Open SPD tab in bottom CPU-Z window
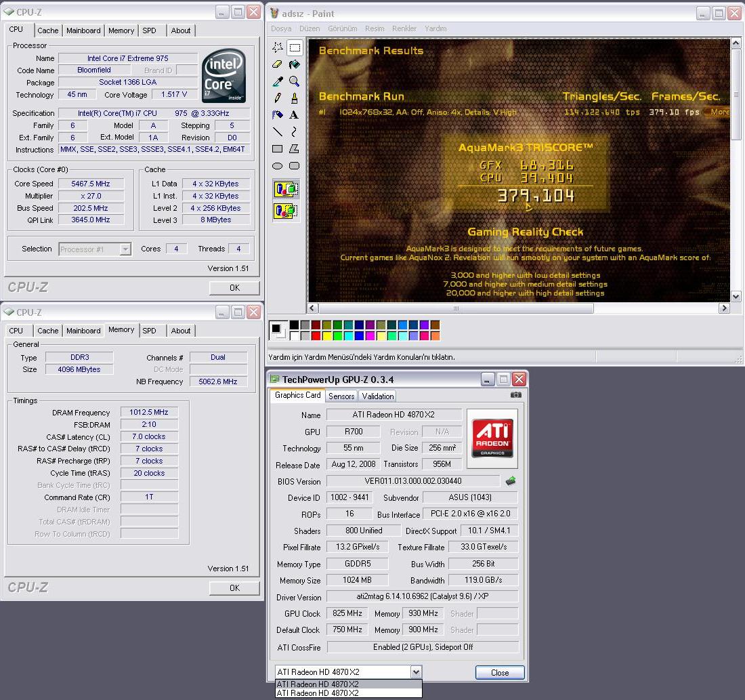The image size is (745, 700). tap(149, 331)
